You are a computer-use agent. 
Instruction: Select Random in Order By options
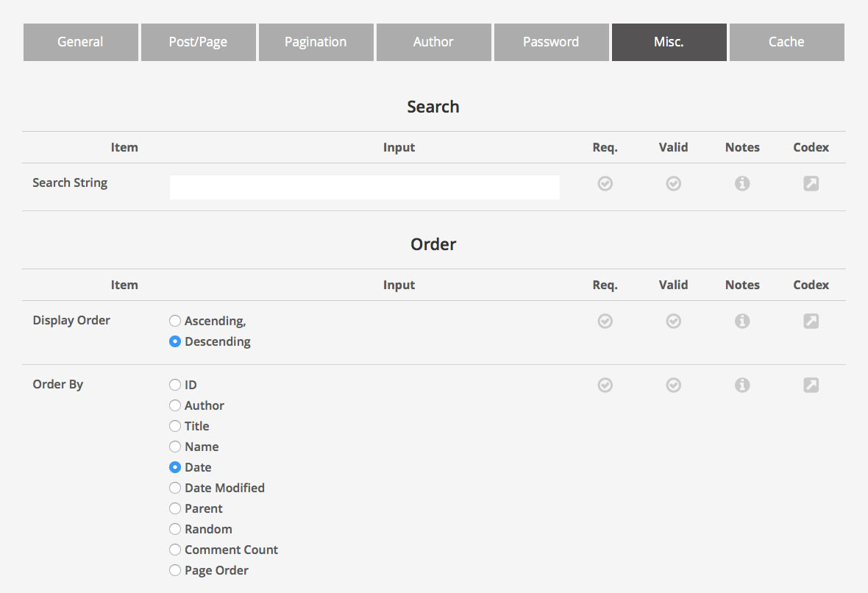coord(175,529)
